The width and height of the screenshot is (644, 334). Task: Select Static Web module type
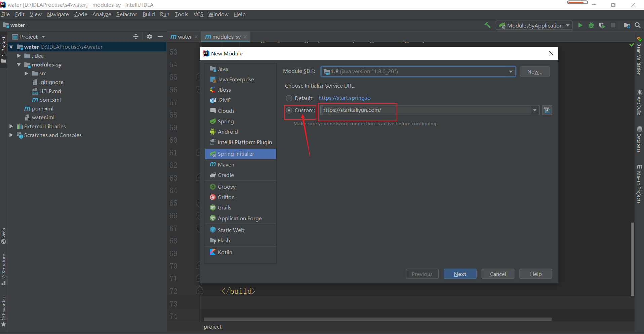240,230
